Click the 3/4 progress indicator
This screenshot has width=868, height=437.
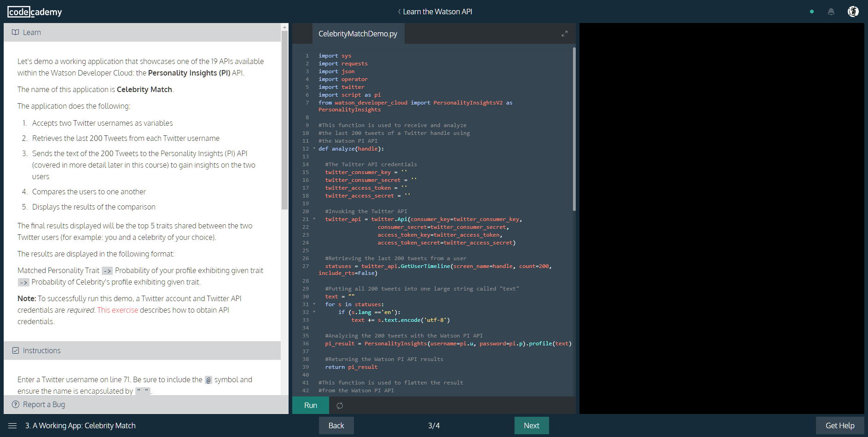(x=434, y=425)
